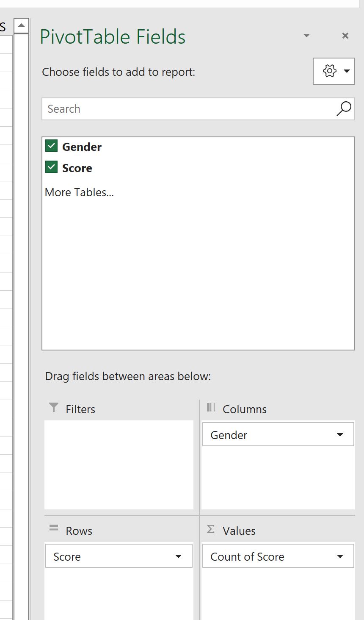Click the scroll-up arrow on the scrollbar
The height and width of the screenshot is (620, 364).
pyautogui.click(x=22, y=25)
